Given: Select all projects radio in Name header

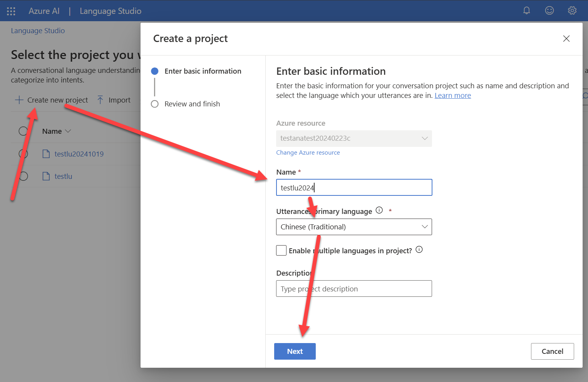Looking at the screenshot, I should click(23, 131).
